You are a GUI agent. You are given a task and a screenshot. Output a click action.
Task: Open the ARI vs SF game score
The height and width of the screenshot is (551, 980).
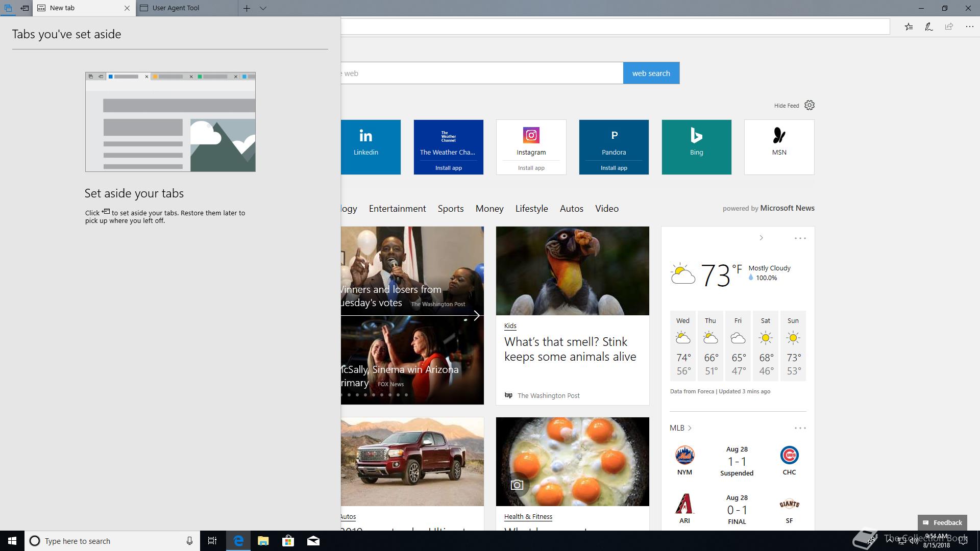coord(737,509)
